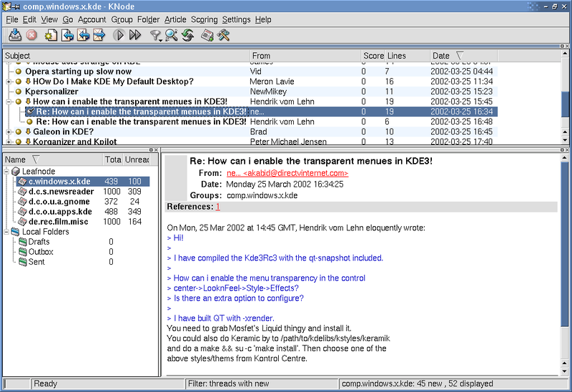Open the Edit menu
This screenshot has height=392, width=572.
(29, 20)
